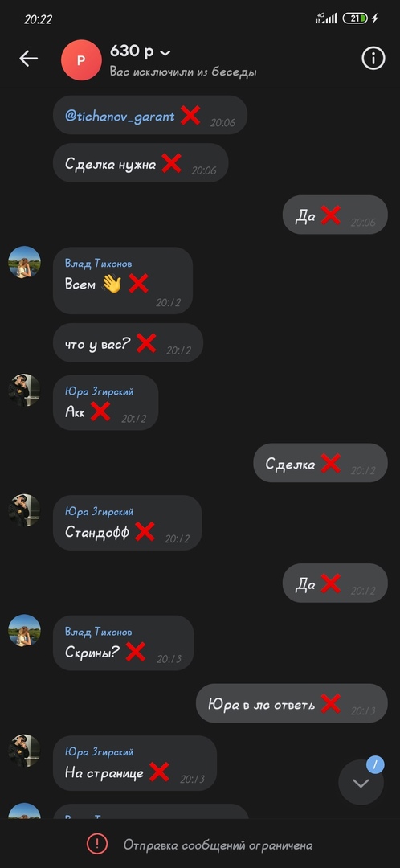The image size is (400, 868).
Task: Select the "что у вас?" message bubble
Action: pos(128,342)
